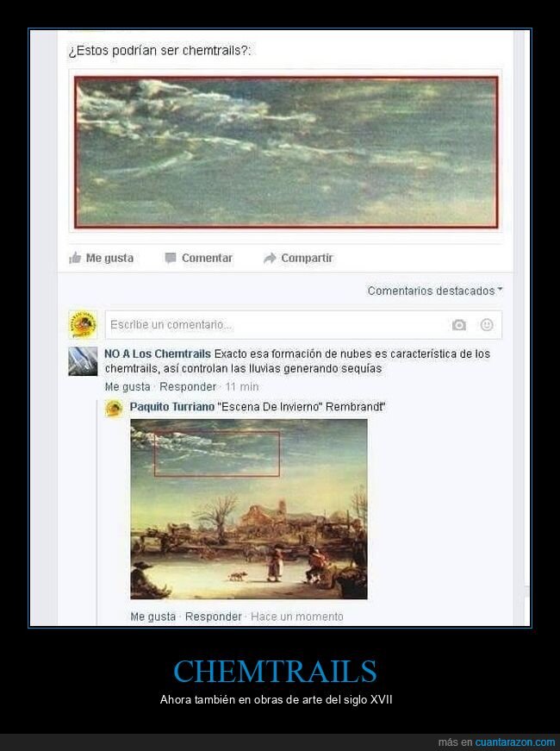Click the 11 min timestamp link

point(242,386)
